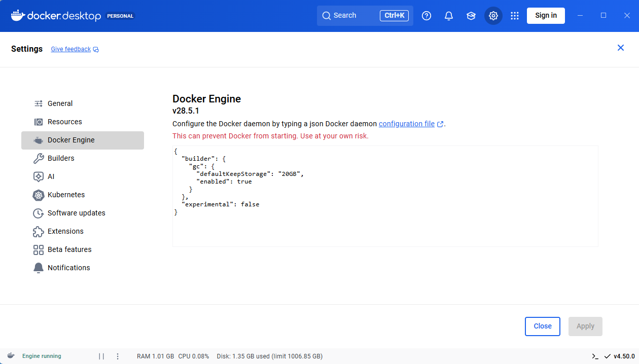Open the configuration file link

pos(407,124)
